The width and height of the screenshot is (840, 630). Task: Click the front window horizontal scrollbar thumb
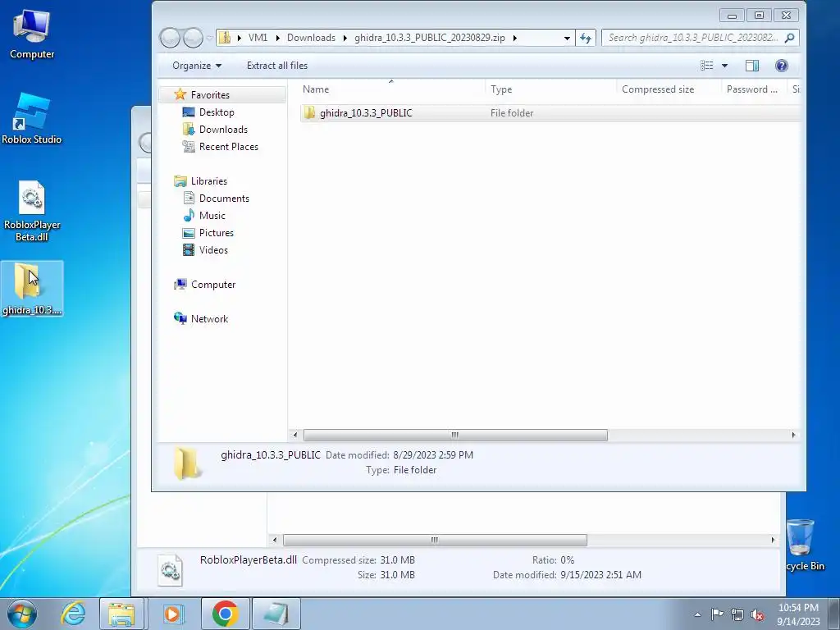click(455, 435)
